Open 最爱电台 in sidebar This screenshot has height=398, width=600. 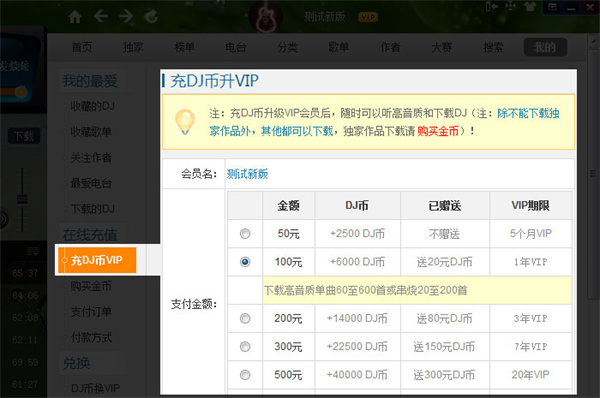tap(91, 183)
